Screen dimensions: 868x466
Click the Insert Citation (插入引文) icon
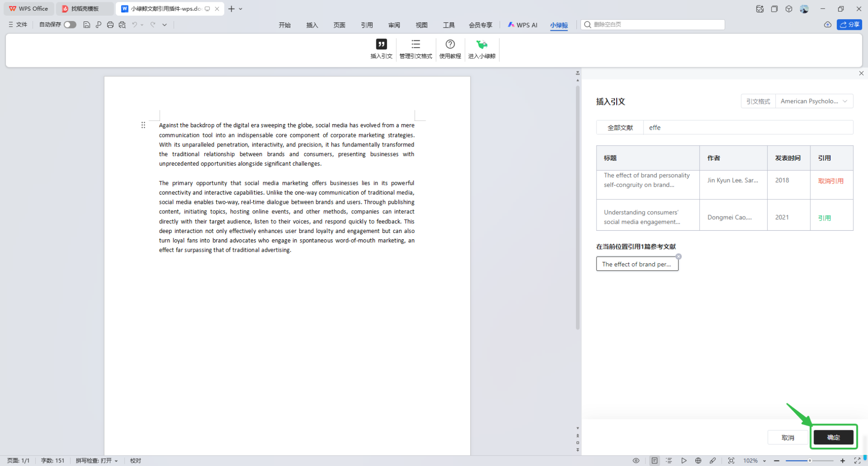381,45
